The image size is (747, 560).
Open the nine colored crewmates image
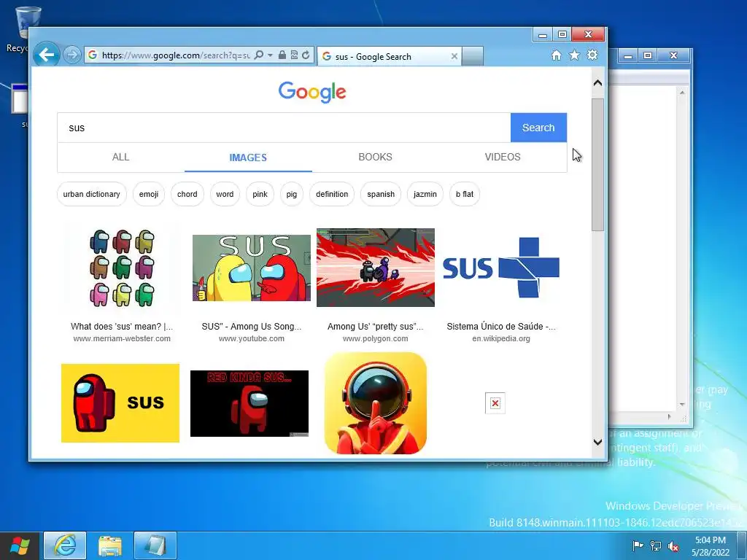(x=122, y=268)
